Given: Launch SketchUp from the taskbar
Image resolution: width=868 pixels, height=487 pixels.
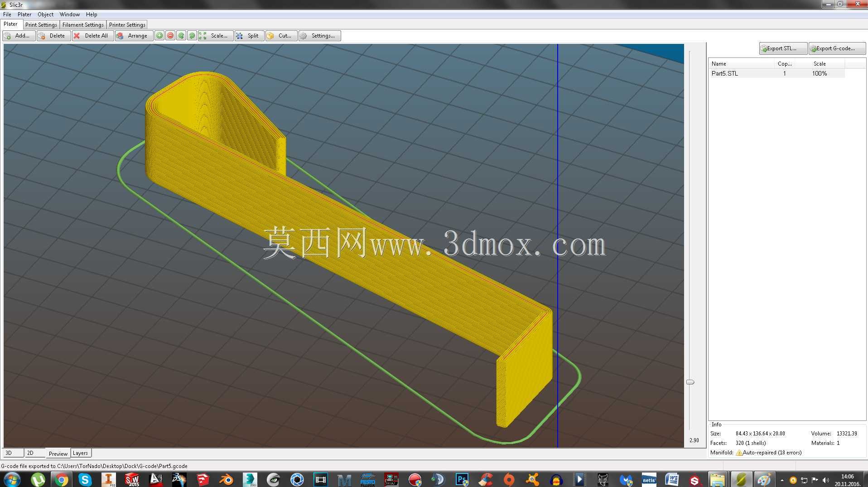Looking at the screenshot, I should (x=203, y=480).
